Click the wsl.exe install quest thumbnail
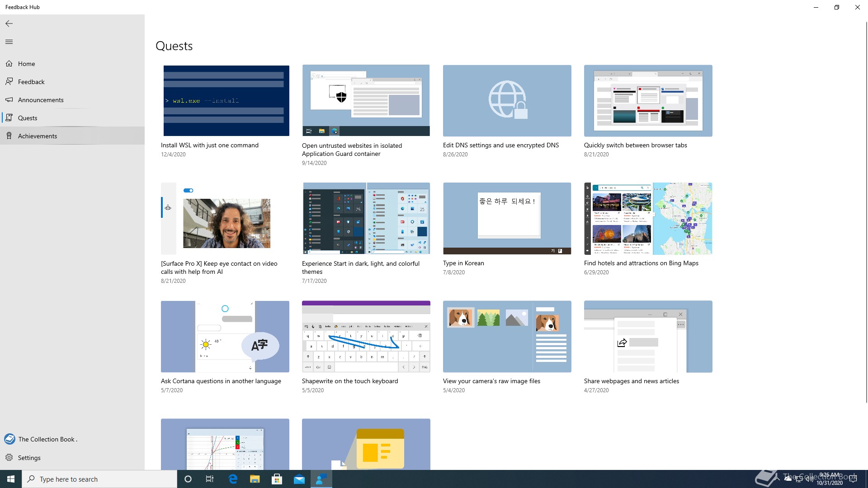This screenshot has width=868, height=488. coord(226,101)
